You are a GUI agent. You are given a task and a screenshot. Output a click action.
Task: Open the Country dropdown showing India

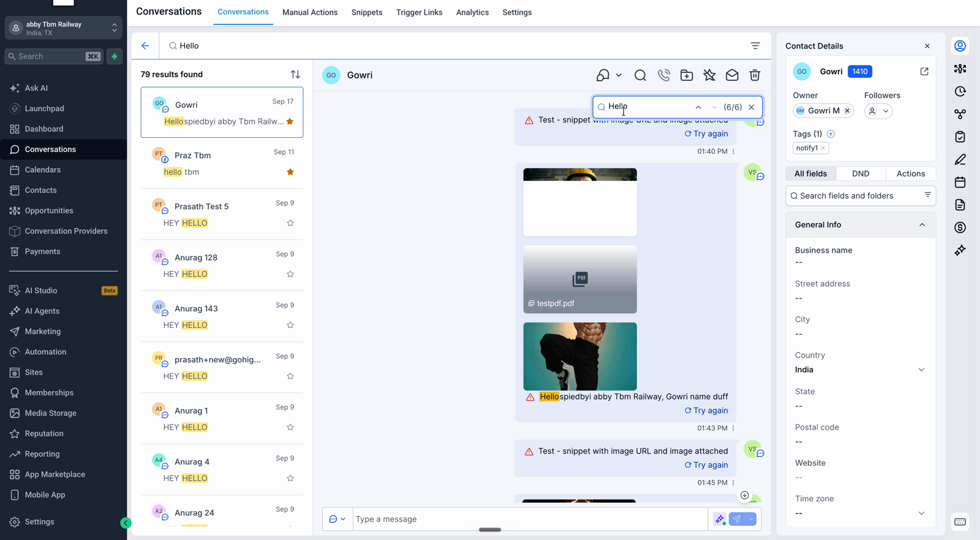point(860,370)
